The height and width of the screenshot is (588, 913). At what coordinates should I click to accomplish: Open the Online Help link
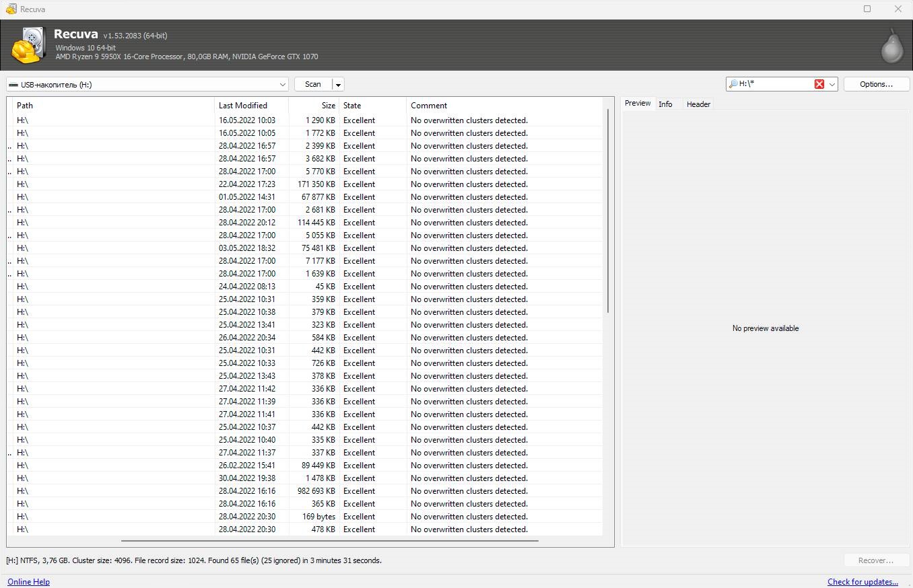[x=28, y=582]
